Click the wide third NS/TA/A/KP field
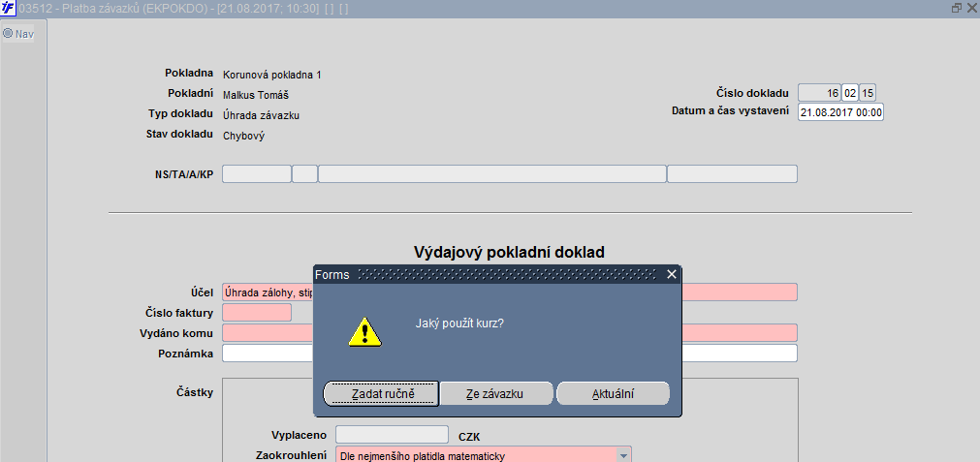Image resolution: width=980 pixels, height=462 pixels. click(x=492, y=173)
